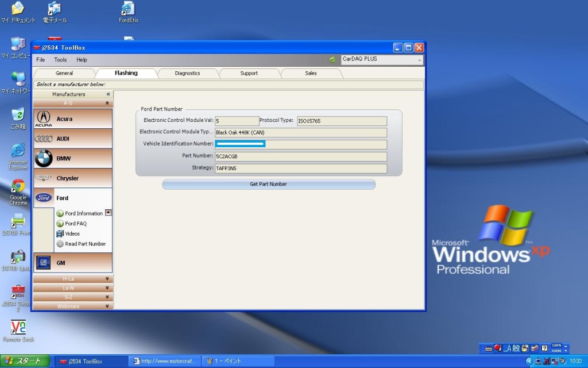Image resolution: width=588 pixels, height=368 pixels.
Task: Minimize the j2534 ToolBox window
Action: pyautogui.click(x=398, y=48)
